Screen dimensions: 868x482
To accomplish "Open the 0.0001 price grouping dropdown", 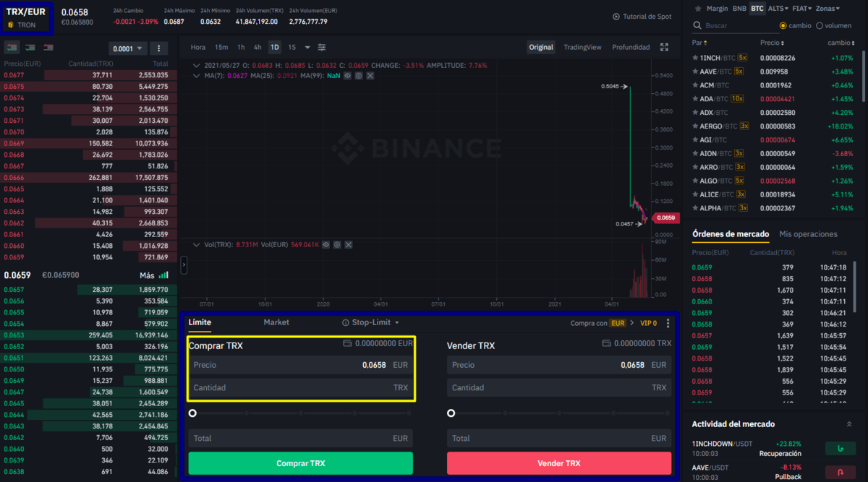I will point(128,48).
